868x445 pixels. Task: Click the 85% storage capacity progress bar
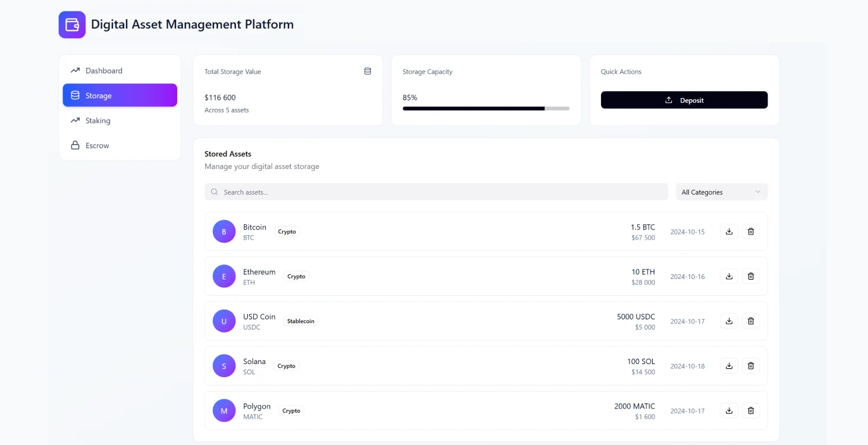486,109
